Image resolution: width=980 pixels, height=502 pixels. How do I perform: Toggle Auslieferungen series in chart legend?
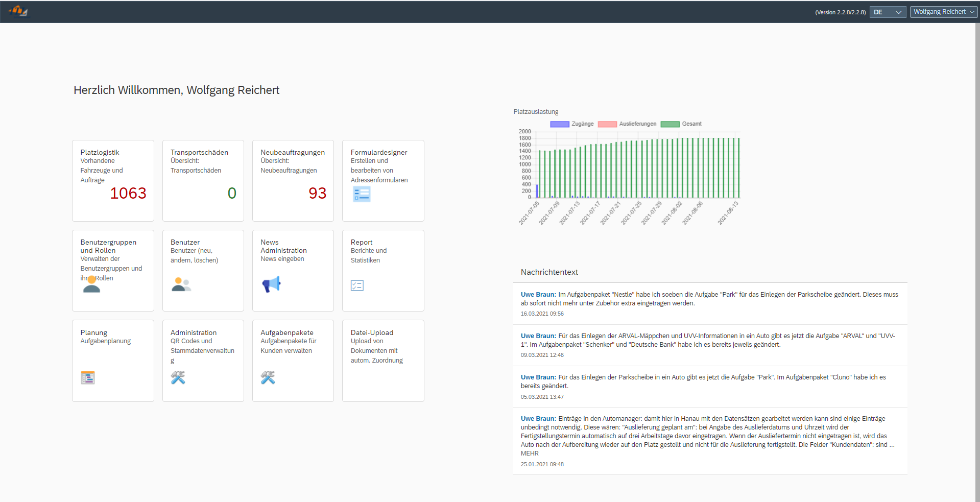(x=628, y=124)
